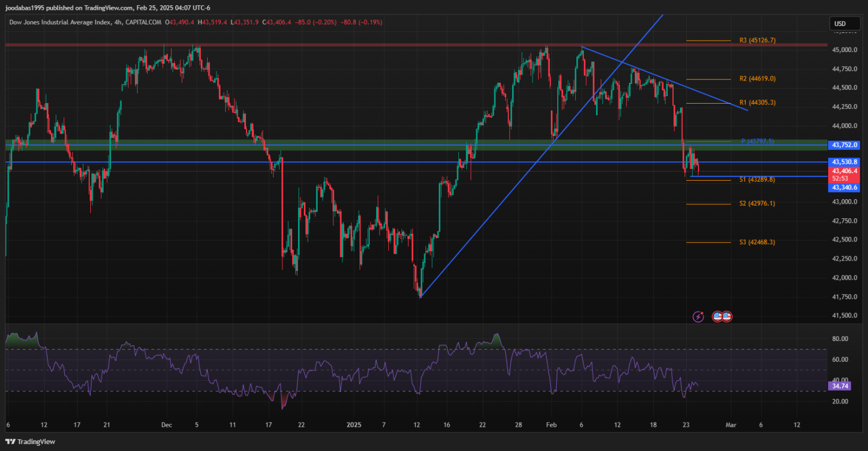Click the 42,000.0 price axis label

[x=845, y=278]
